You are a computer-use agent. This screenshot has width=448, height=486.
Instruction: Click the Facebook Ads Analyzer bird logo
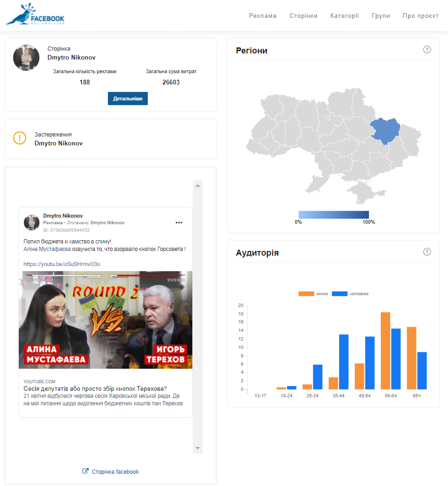click(35, 15)
